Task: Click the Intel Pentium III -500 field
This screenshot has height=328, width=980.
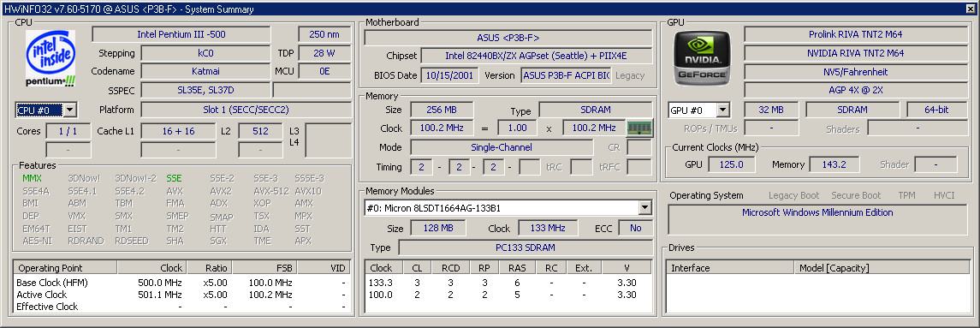Action: click(181, 34)
